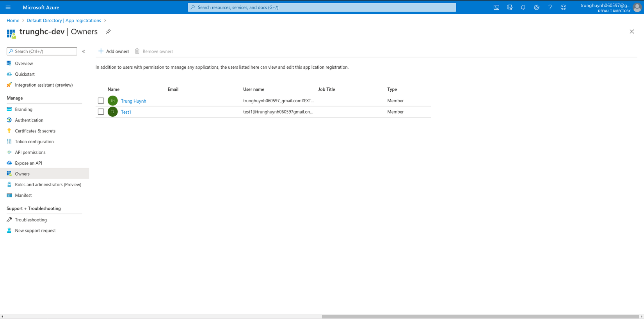Click the account avatar picture

click(x=637, y=7)
